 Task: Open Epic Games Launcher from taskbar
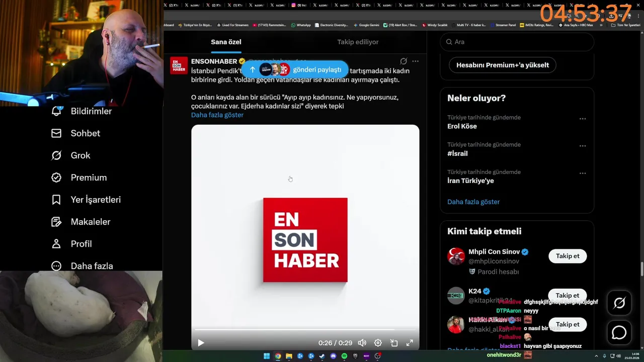coord(355,356)
